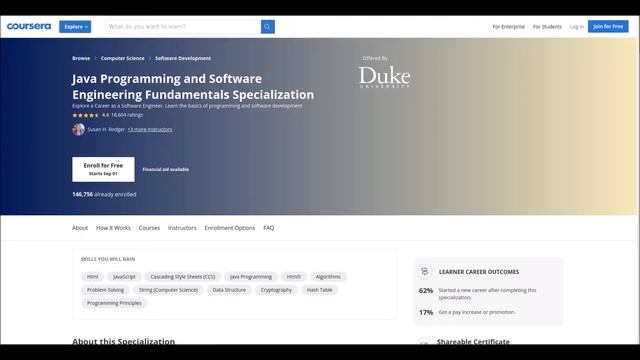Click the Learner Career Outcomes signpost icon
The width and height of the screenshot is (640, 360).
coord(424,271)
